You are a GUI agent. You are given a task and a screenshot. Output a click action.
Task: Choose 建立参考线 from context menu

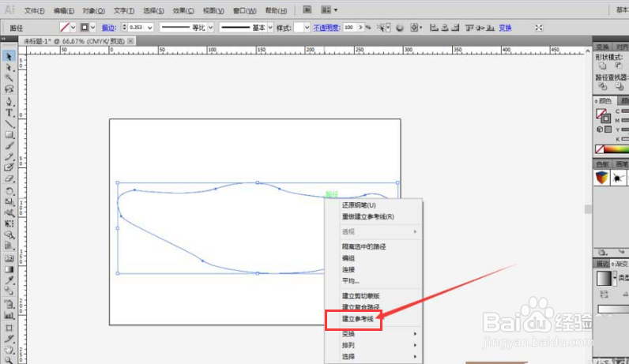358,319
